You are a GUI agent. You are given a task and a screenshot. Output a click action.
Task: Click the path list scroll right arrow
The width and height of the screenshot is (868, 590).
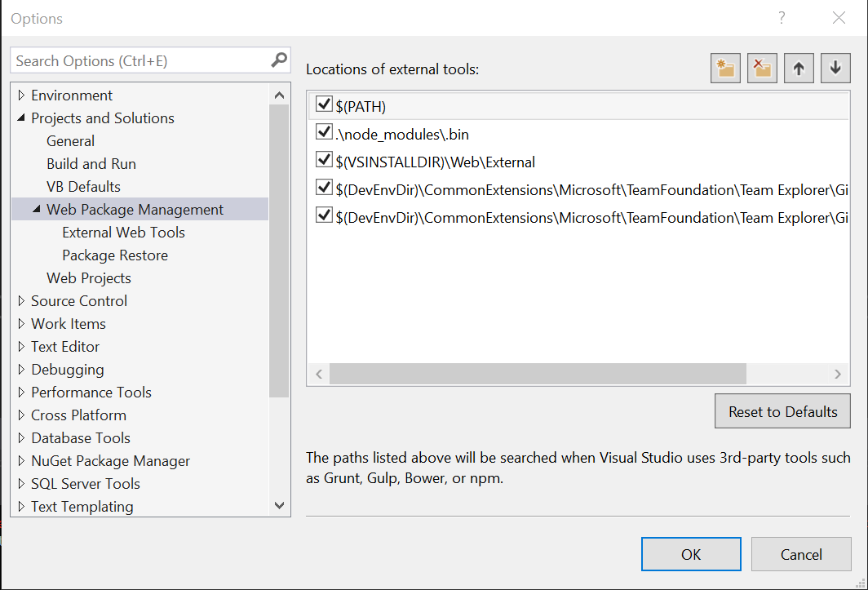(838, 374)
